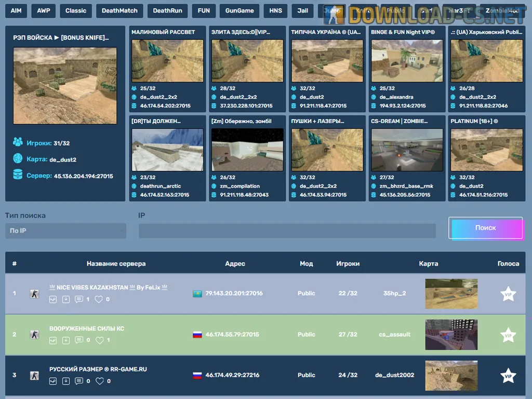Select the DeathMatch tab
Viewport: 532px width, 399px height.
pos(119,11)
